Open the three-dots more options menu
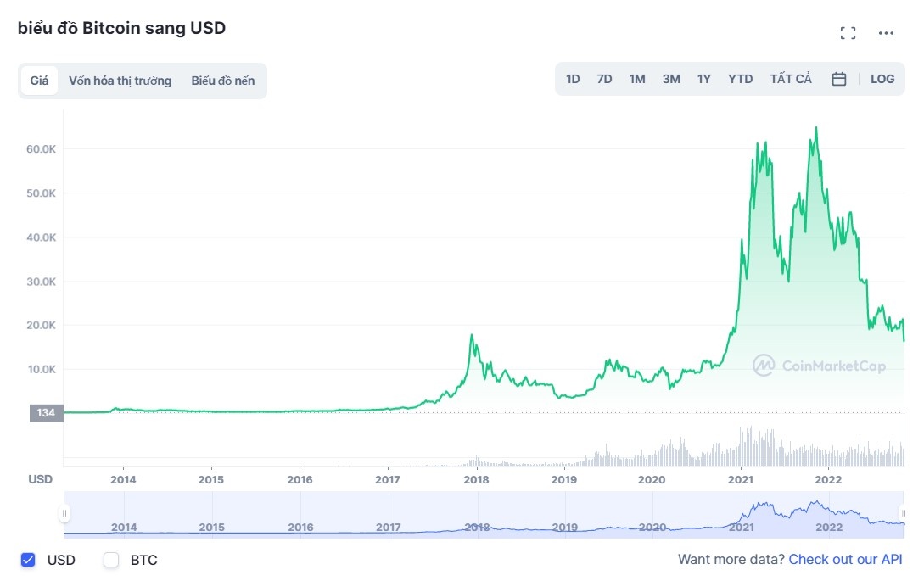 (x=886, y=33)
